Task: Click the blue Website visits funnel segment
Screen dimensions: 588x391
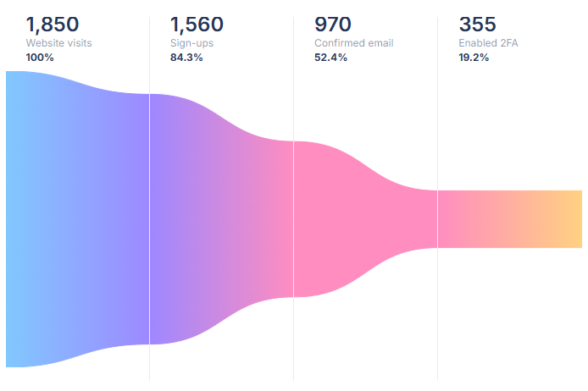Action: 76,218
